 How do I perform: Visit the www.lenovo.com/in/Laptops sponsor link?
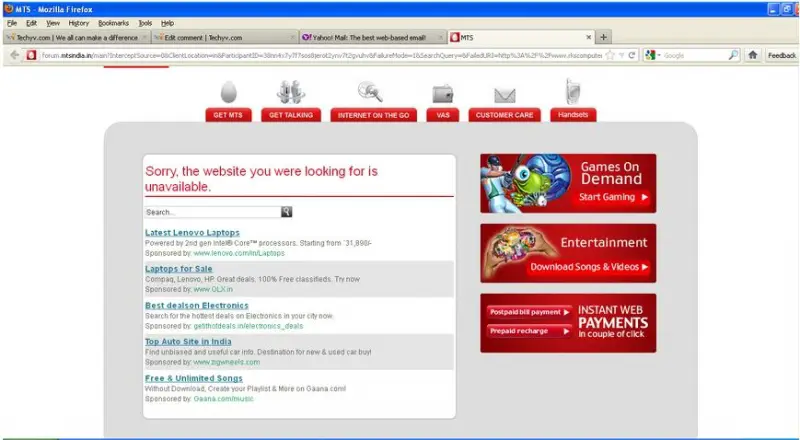click(239, 253)
